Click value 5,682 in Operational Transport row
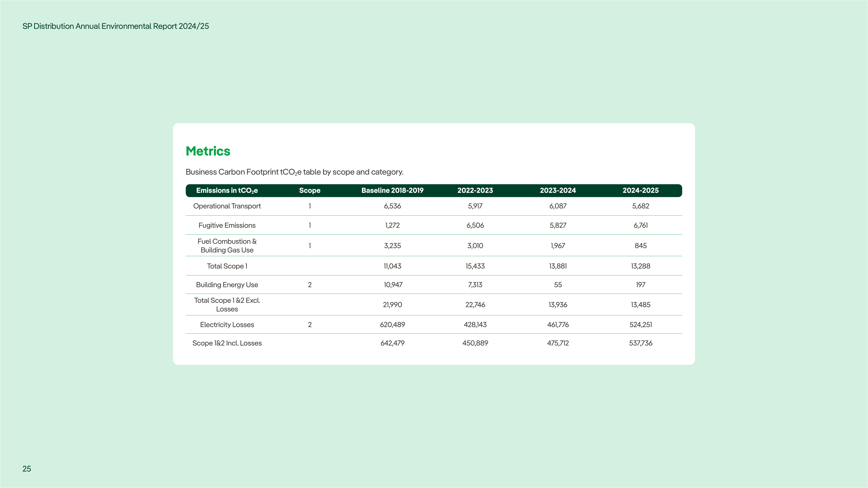Viewport: 868px width, 488px height. pos(641,206)
